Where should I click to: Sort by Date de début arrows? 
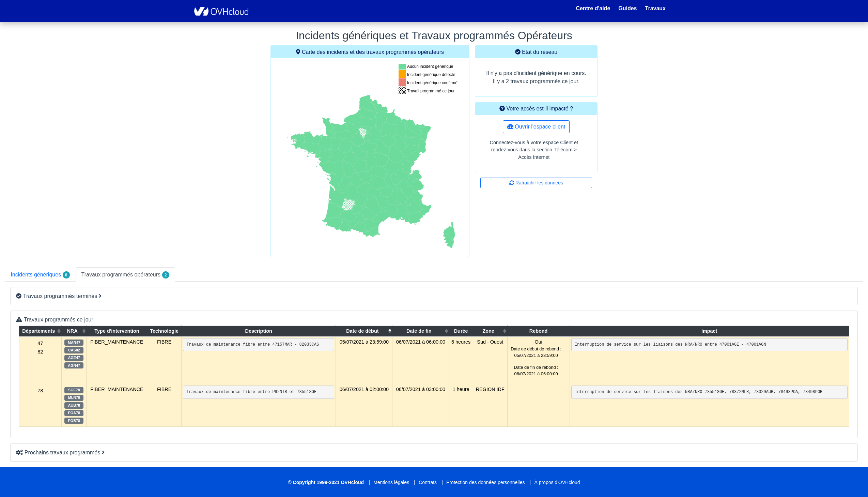(389, 331)
